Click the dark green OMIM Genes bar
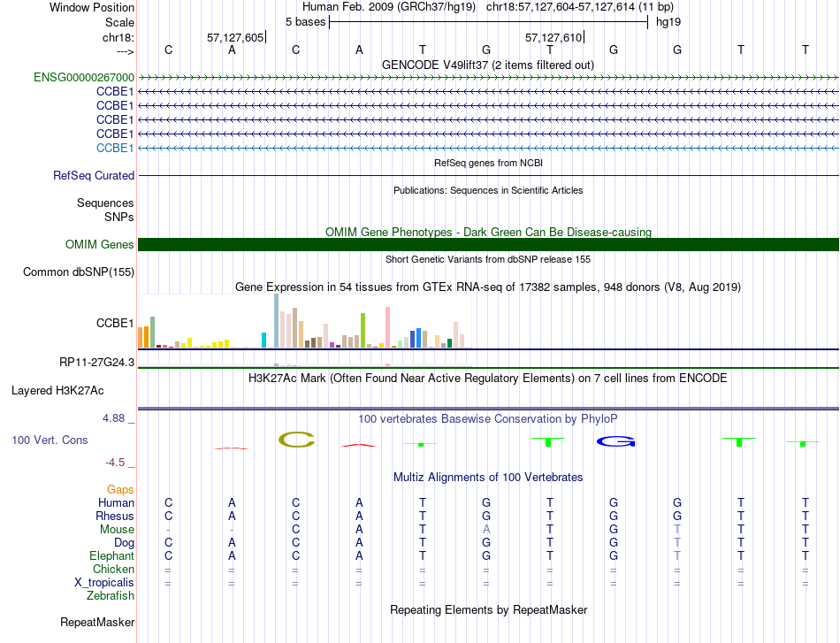Viewport: 840px width, 643px height. pyautogui.click(x=488, y=244)
